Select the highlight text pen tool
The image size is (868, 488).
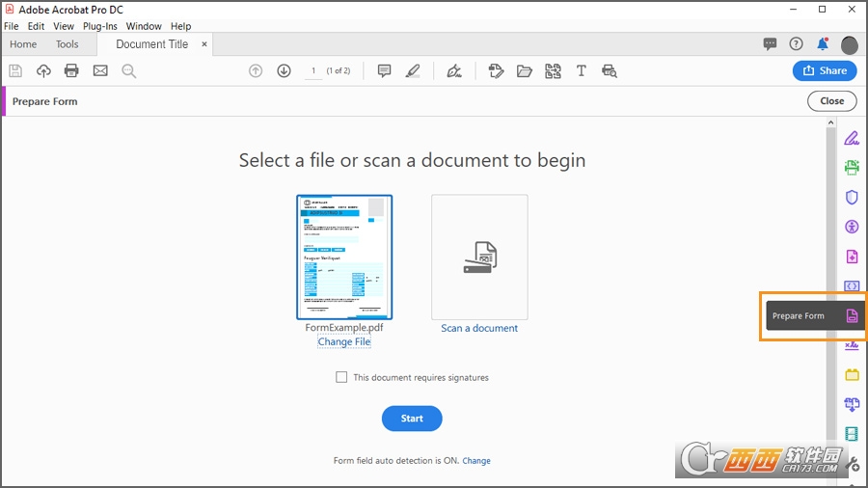(413, 70)
